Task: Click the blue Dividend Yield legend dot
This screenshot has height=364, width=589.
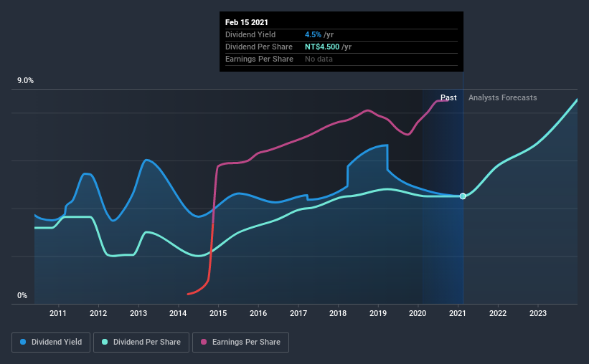Action: click(x=23, y=342)
